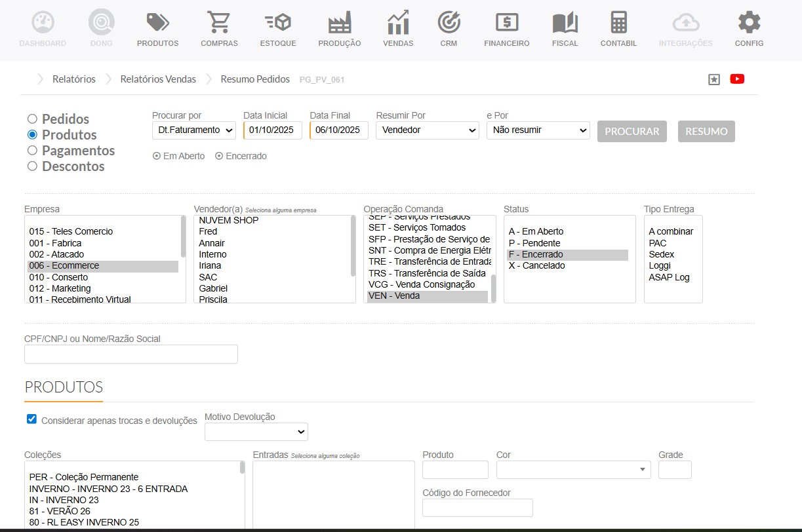Image resolution: width=802 pixels, height=532 pixels.
Task: Open the Estoque box icon
Action: tap(278, 23)
